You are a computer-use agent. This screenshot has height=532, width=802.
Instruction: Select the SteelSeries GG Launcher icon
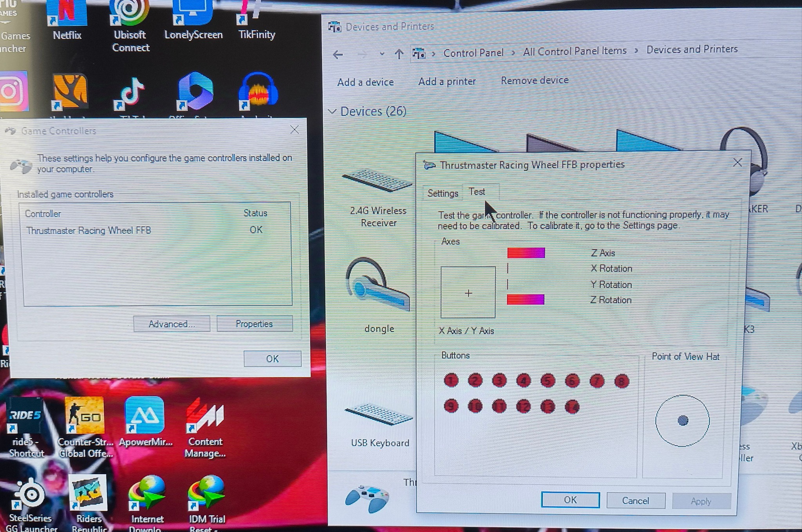(31, 504)
